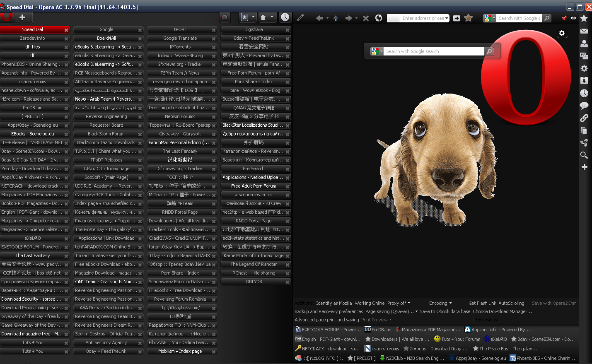Close the ZerodayInfo tab
Screen dimensions: 592x364
66,39
